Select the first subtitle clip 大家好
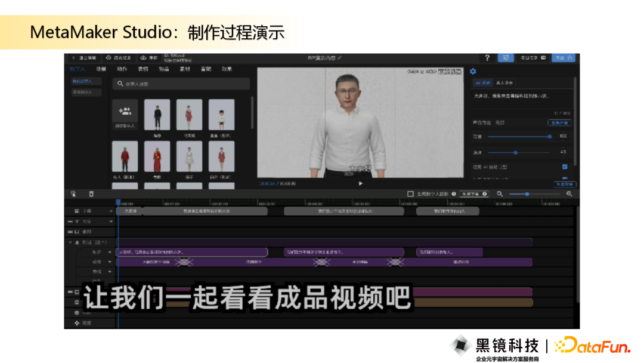The width and height of the screenshot is (644, 363). pos(130,211)
